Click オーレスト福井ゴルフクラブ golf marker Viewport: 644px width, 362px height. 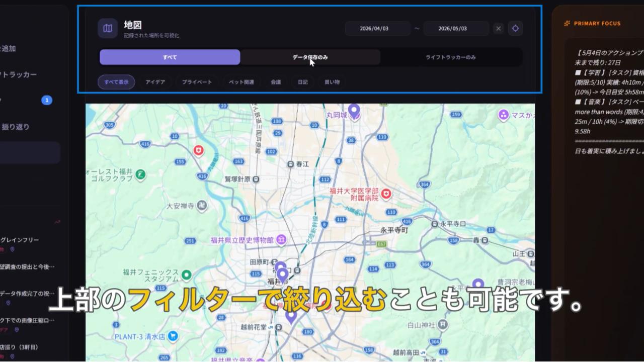click(140, 174)
